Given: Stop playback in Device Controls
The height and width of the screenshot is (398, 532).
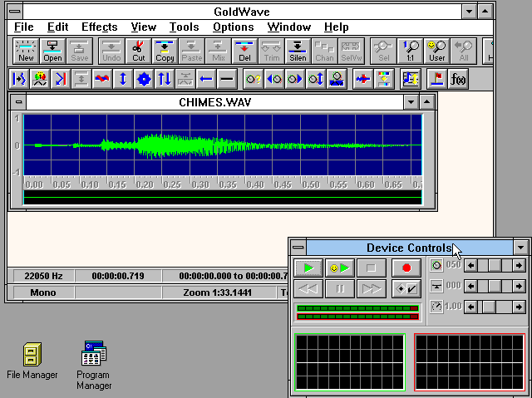Looking at the screenshot, I should (x=372, y=268).
